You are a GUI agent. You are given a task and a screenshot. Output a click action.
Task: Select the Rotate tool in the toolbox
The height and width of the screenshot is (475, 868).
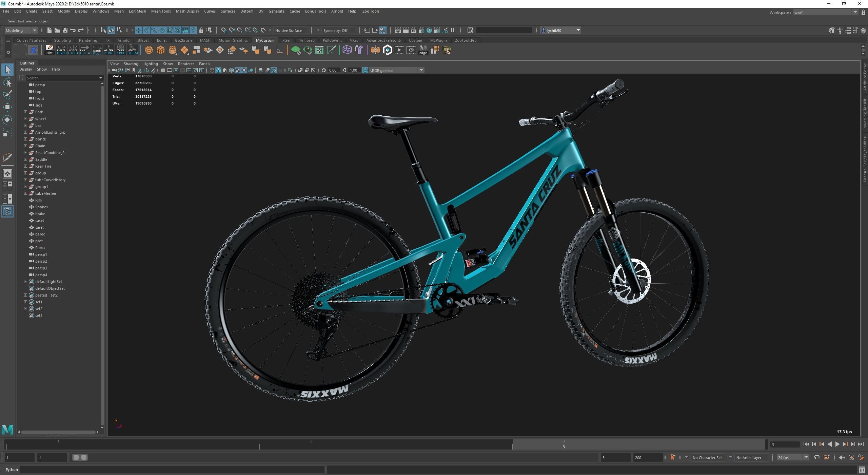click(x=7, y=119)
